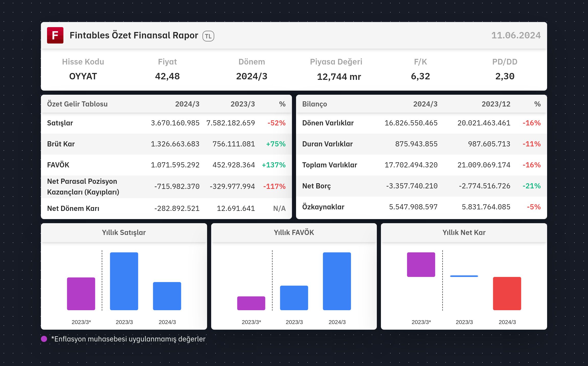The height and width of the screenshot is (366, 588).
Task: Click the price value 42,48
Action: tap(167, 76)
